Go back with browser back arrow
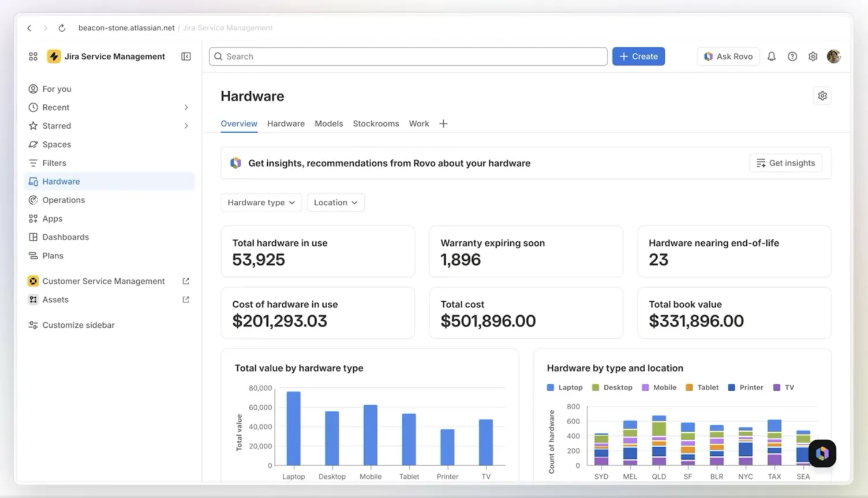Screen dimensions: 868x498 coord(29,28)
